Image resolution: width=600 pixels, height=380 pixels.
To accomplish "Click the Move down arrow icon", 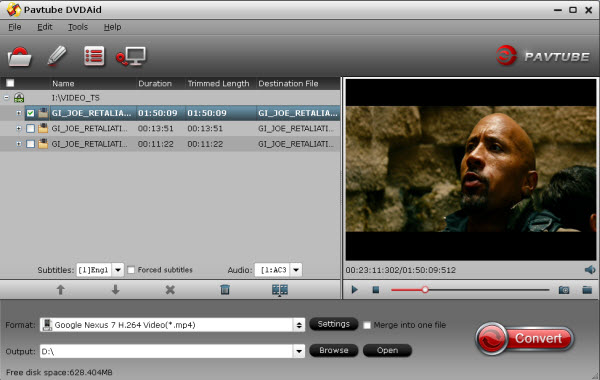I will tap(115, 290).
